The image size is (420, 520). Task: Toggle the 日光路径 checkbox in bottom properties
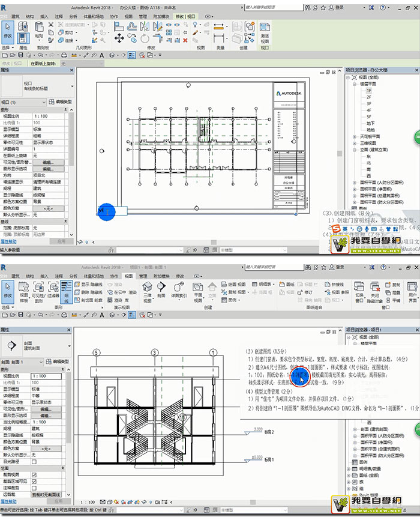click(x=34, y=462)
